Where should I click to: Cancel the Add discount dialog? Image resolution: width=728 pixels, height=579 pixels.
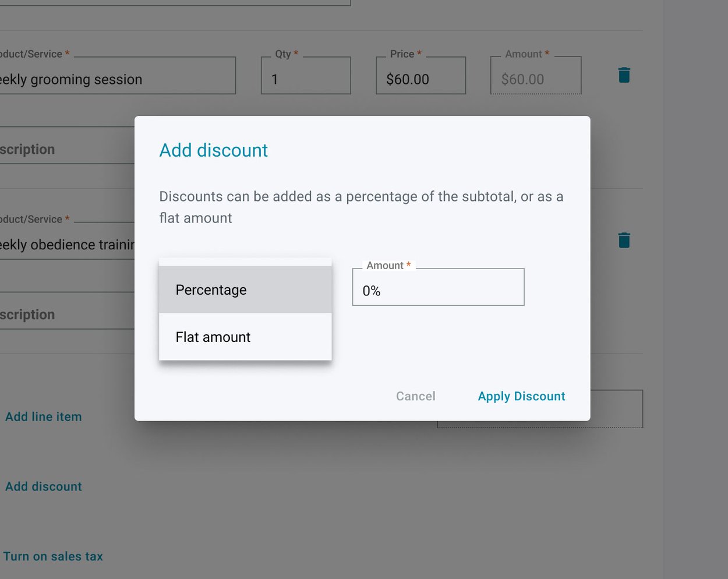pyautogui.click(x=415, y=396)
